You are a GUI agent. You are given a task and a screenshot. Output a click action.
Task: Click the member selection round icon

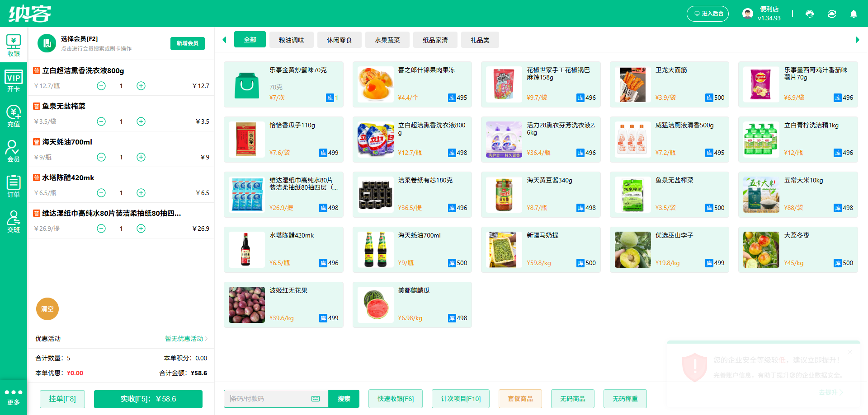[47, 43]
